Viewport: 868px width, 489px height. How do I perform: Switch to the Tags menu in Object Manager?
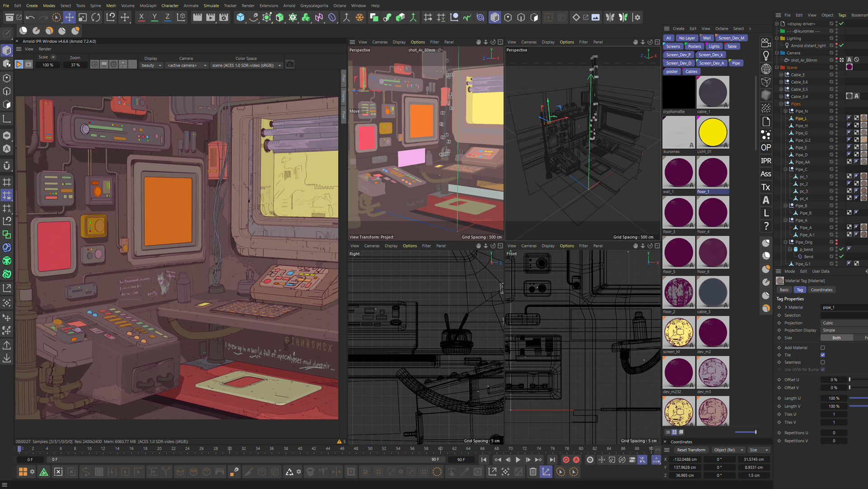pyautogui.click(x=842, y=15)
